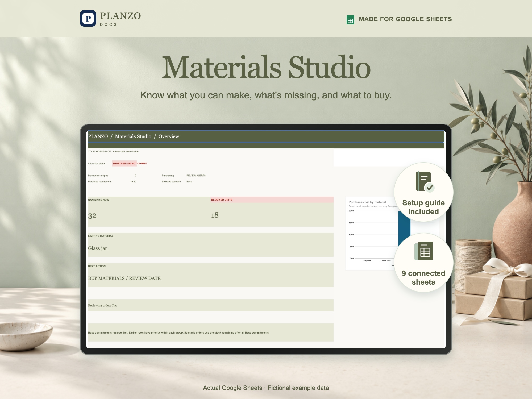Click the 'MADE FOR GOOGLE SHEETS' label

pos(405,19)
